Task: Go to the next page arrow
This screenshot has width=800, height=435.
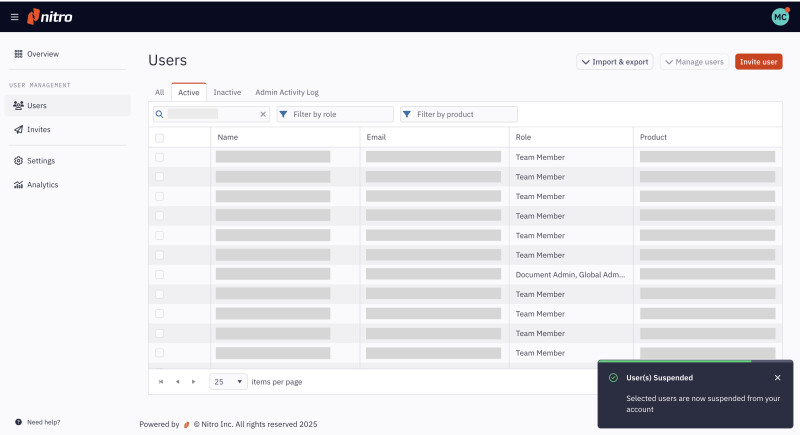Action: [x=194, y=382]
